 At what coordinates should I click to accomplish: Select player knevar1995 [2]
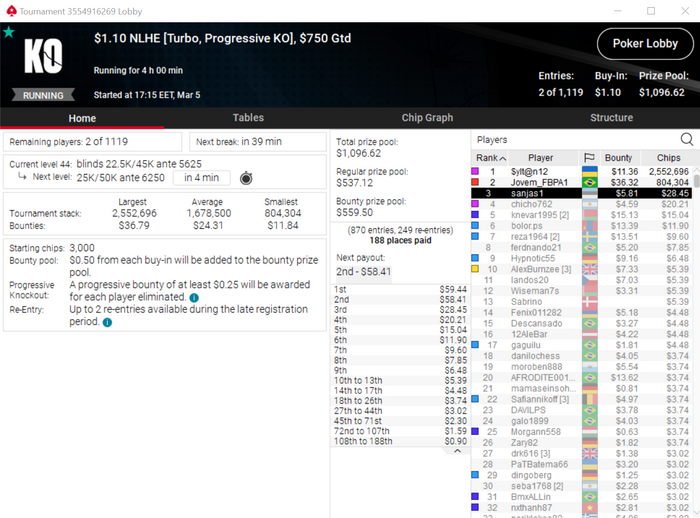582,215
